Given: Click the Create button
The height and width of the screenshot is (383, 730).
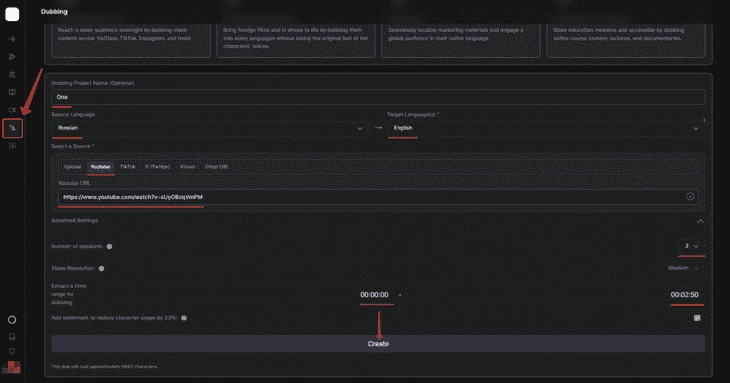Looking at the screenshot, I should [x=378, y=343].
